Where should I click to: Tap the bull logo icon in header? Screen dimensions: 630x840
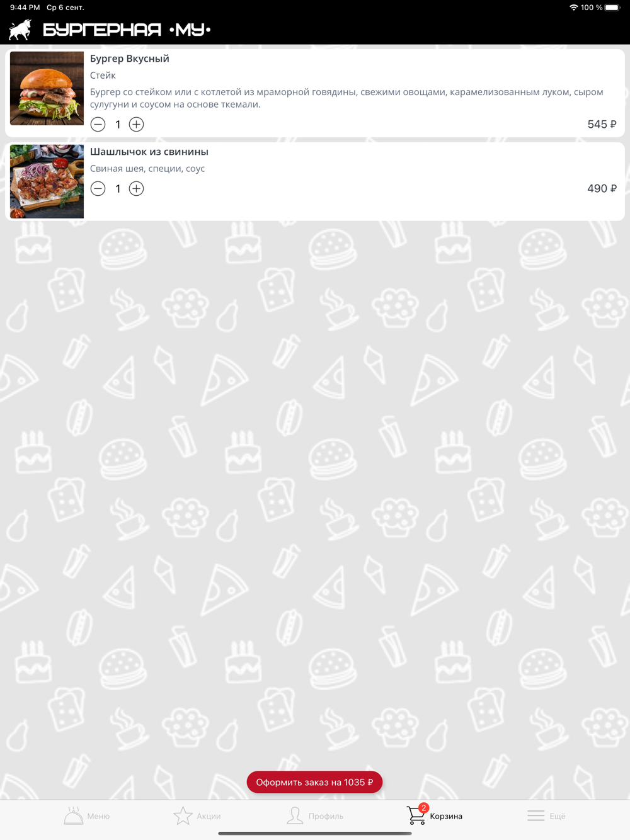[20, 30]
